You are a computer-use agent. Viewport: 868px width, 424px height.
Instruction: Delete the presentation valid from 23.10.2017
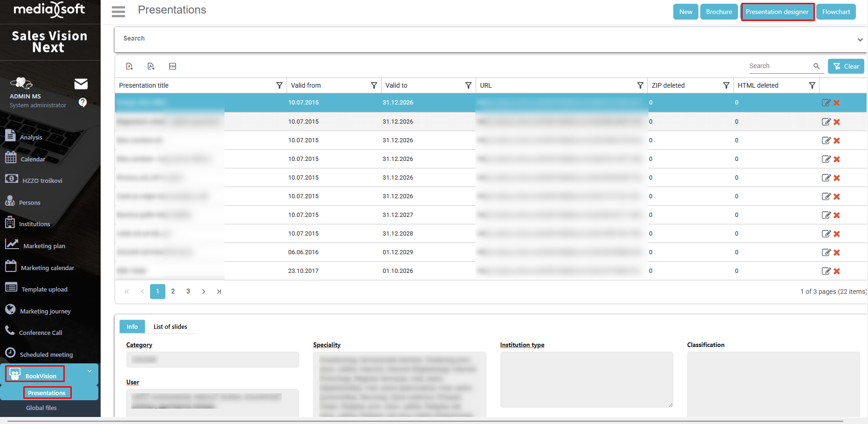tap(837, 271)
